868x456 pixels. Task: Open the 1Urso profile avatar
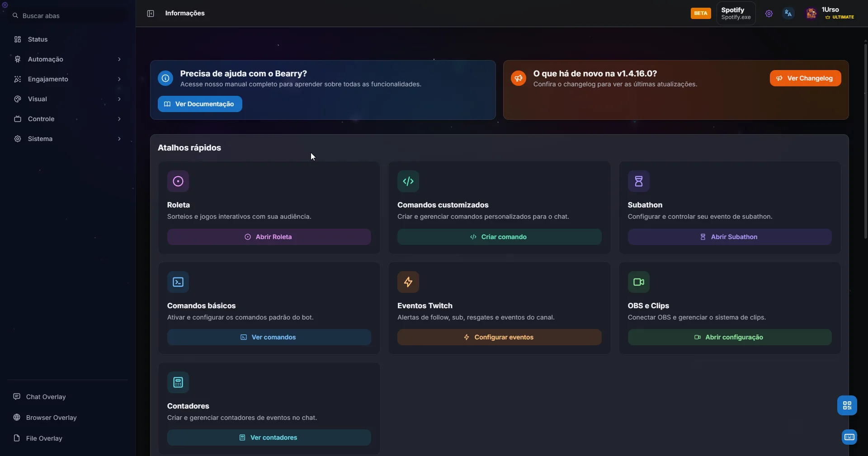point(811,14)
